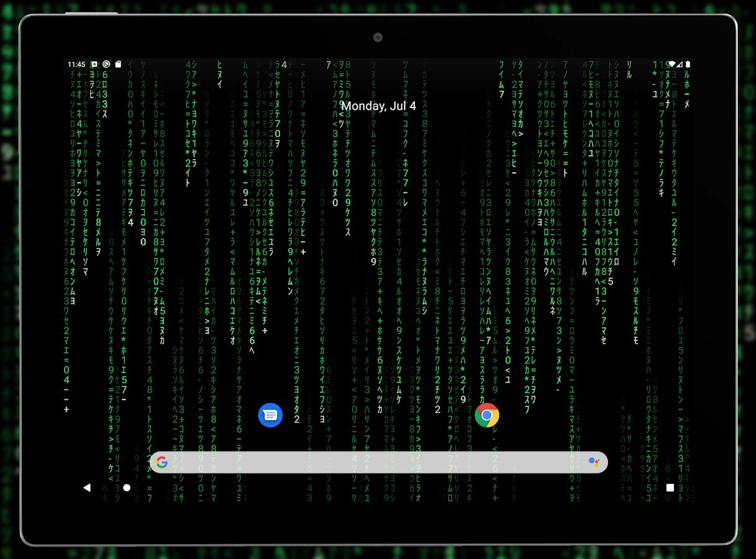This screenshot has width=756, height=559.
Task: Tap the Wi-Fi status icon
Action: point(672,64)
